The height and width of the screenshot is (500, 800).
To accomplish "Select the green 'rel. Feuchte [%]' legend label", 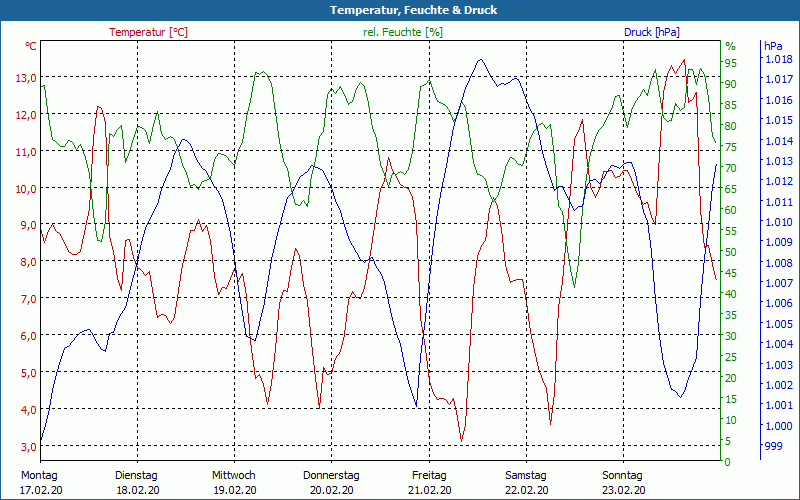I will tap(403, 32).
